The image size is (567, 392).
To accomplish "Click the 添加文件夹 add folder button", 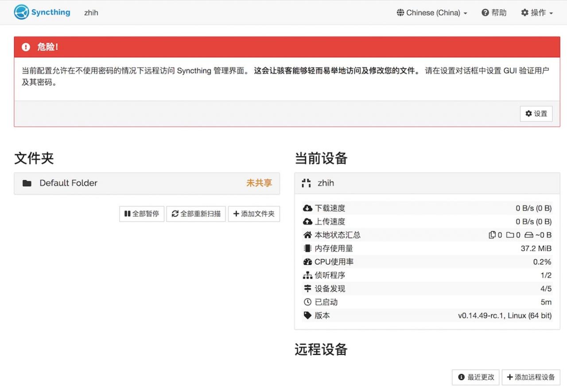I will point(254,214).
